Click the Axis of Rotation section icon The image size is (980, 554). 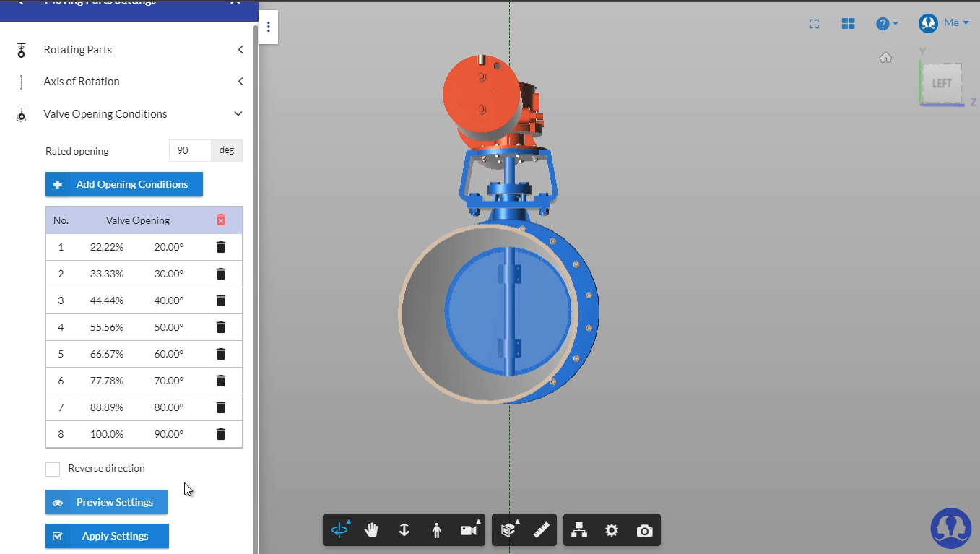pos(22,82)
